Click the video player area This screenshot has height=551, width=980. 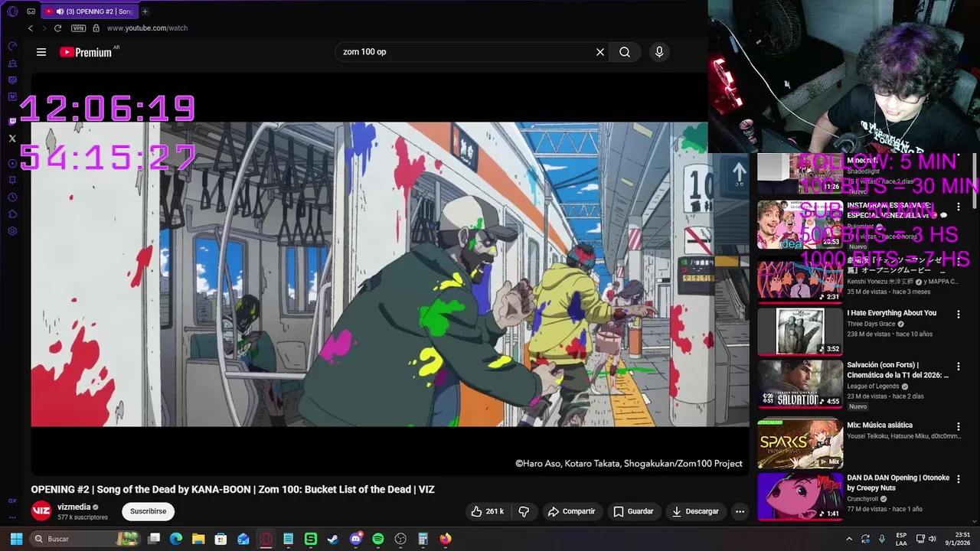click(x=390, y=274)
